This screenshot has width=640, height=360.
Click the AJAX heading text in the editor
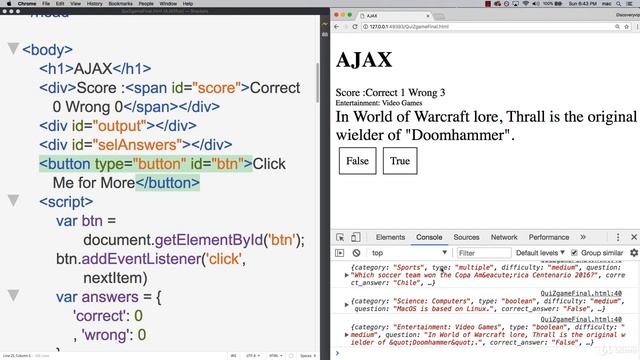(x=93, y=69)
